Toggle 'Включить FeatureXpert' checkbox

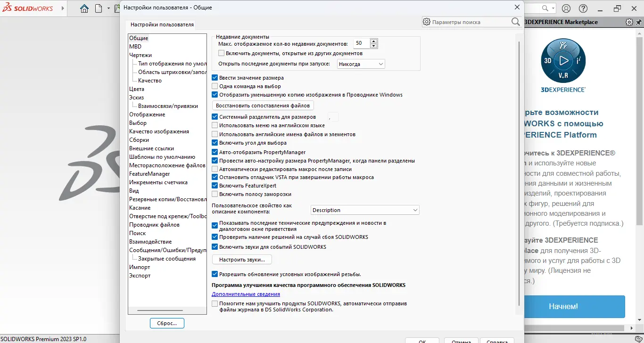pyautogui.click(x=215, y=186)
